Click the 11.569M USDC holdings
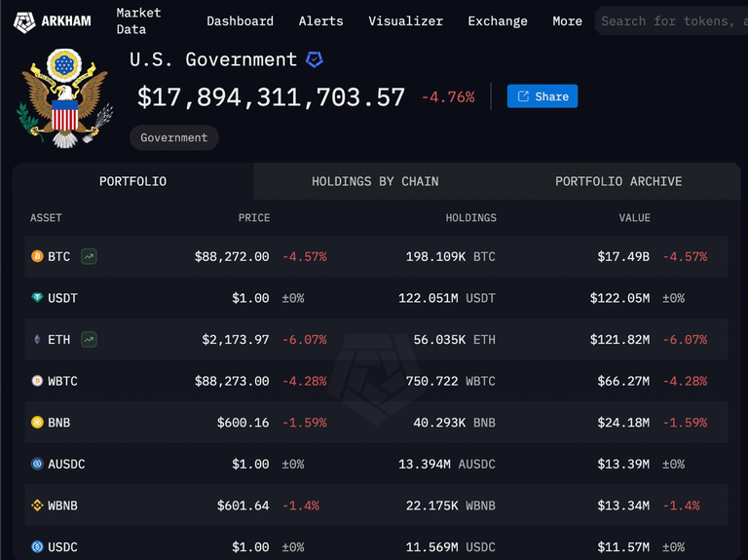The height and width of the screenshot is (560, 748). [450, 547]
